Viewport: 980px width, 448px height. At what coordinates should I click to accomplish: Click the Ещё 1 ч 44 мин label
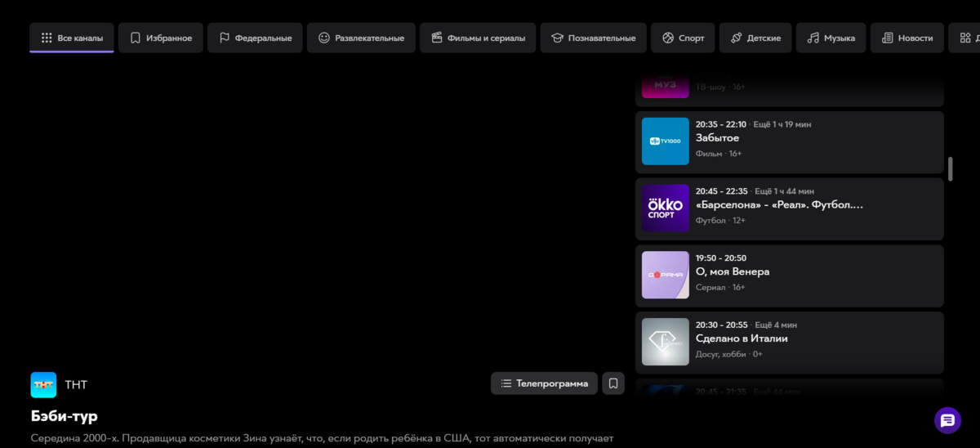click(784, 191)
